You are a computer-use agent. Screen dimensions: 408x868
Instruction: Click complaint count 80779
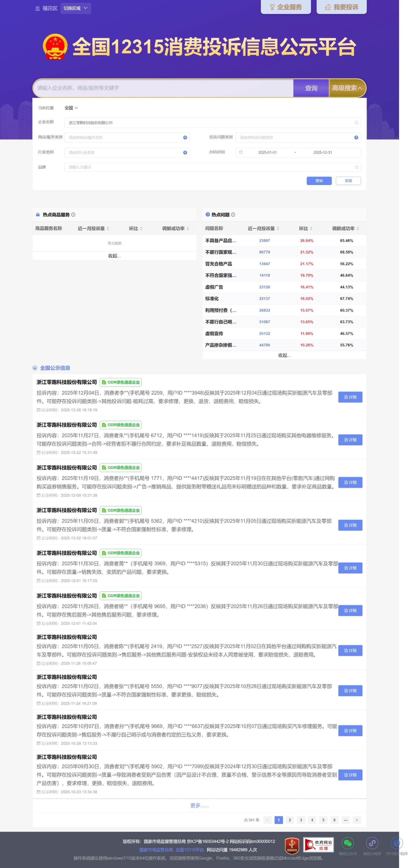265,252
